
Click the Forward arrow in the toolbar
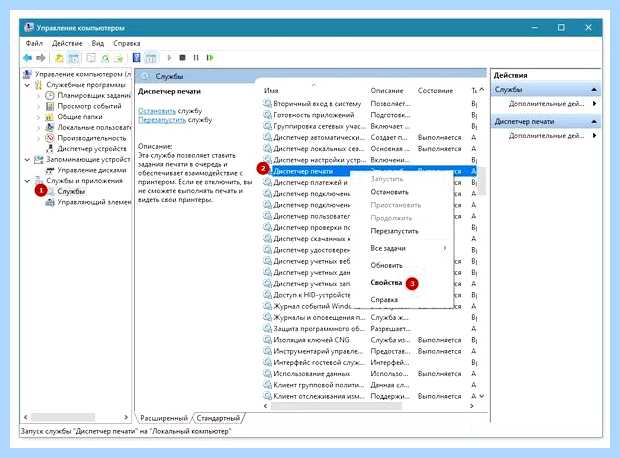point(41,58)
